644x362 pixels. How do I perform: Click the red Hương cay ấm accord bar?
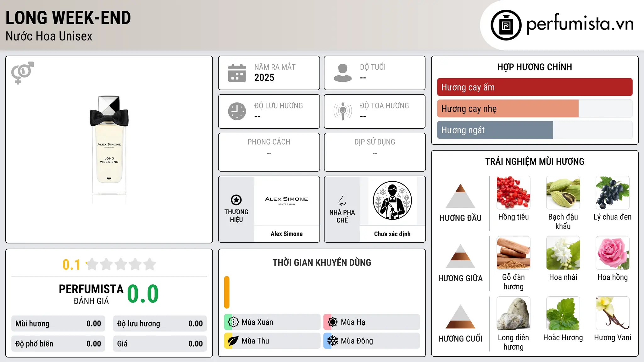click(x=535, y=87)
